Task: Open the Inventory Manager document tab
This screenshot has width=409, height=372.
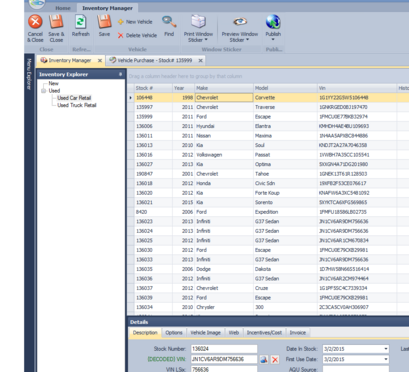Action: click(70, 60)
